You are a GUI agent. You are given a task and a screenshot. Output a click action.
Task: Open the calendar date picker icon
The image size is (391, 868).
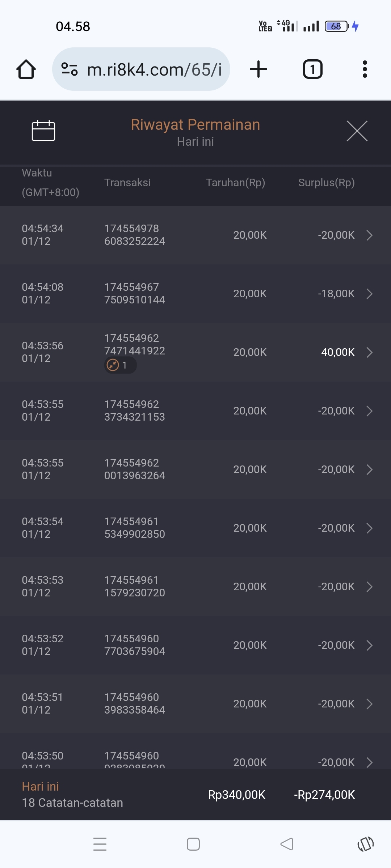[x=43, y=131]
